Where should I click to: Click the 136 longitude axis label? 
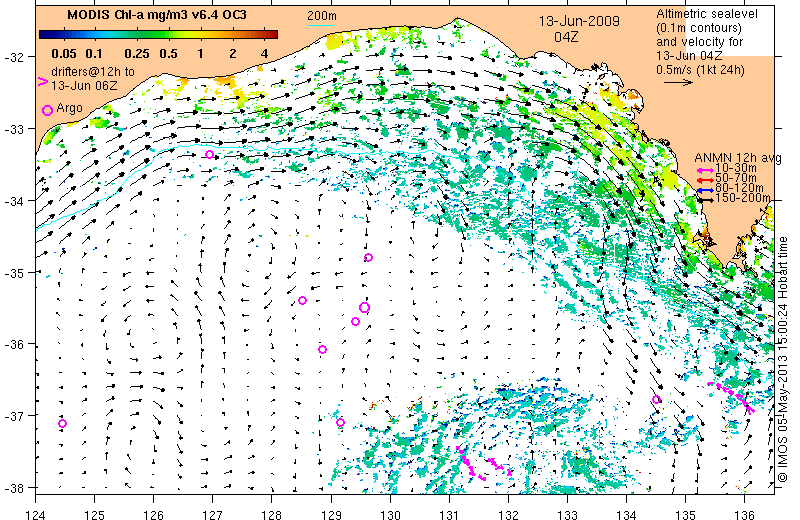[x=744, y=514]
